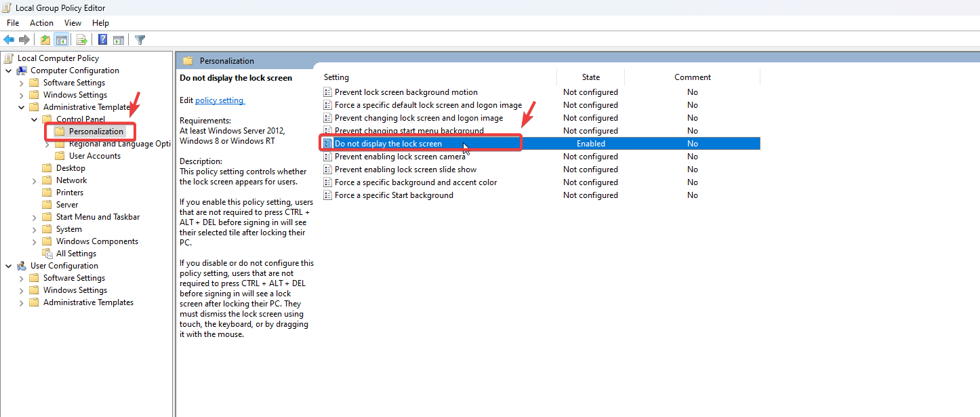The height and width of the screenshot is (417, 980).
Task: Select the Printers tree item
Action: coord(70,193)
